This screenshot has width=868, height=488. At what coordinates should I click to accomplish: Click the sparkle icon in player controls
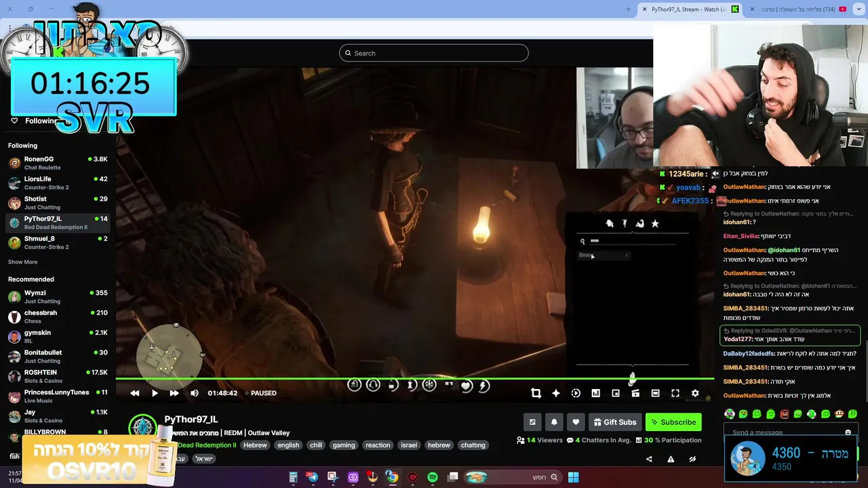pos(556,393)
